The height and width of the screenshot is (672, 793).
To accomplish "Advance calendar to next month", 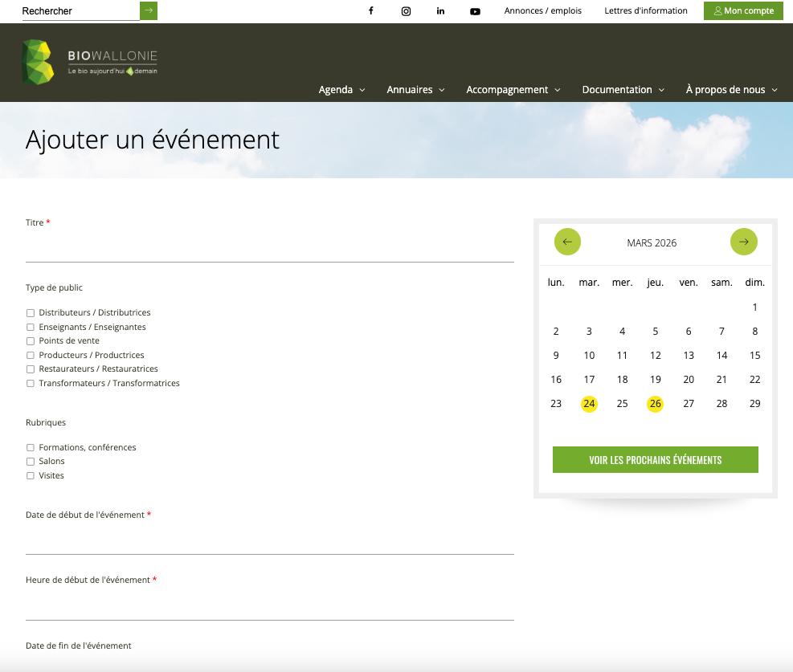I will [743, 242].
